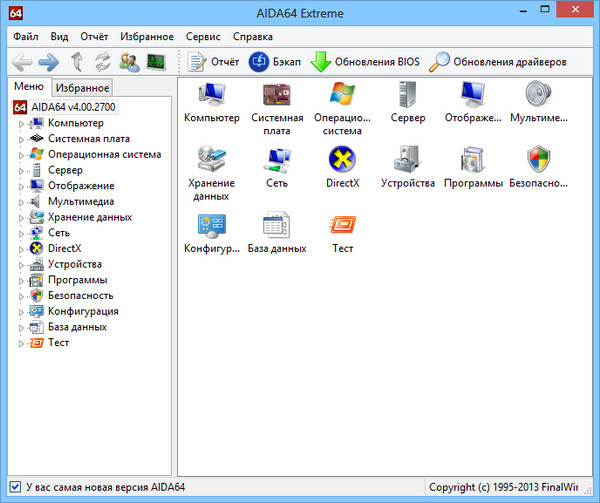
Task: Click the Обновления BIOS toolbar button
Action: (x=364, y=62)
